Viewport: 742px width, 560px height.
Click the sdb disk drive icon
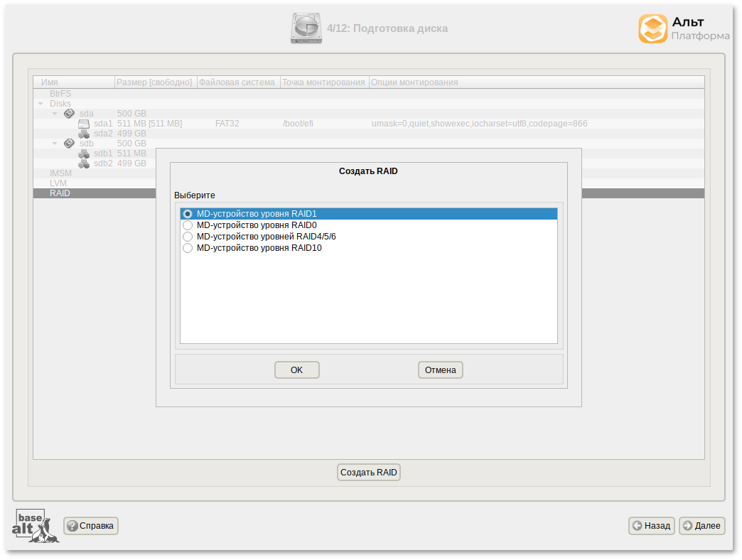click(69, 144)
